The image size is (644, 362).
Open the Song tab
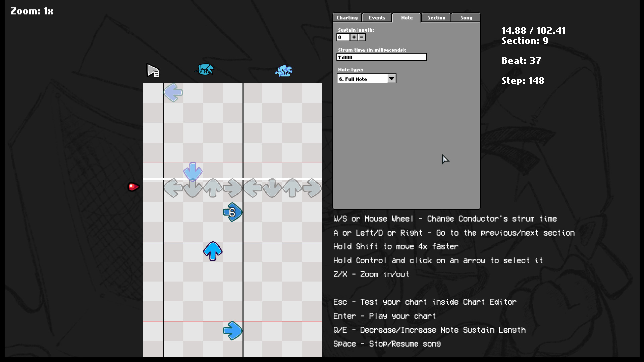click(x=466, y=17)
